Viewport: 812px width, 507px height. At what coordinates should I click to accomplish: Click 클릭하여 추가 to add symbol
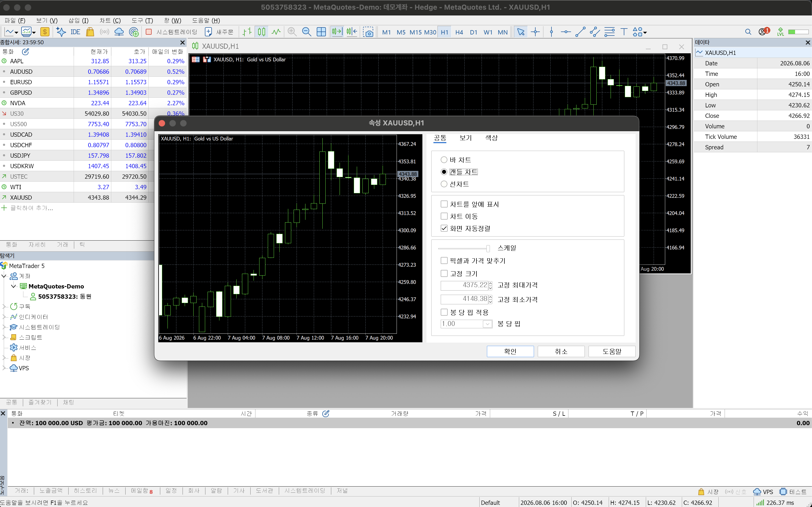(31, 208)
